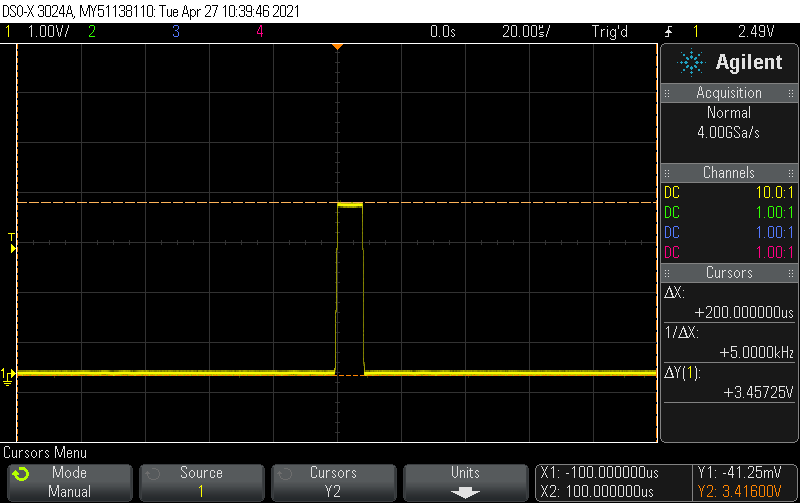Click the top of the yellow pulse waveform

point(350,205)
